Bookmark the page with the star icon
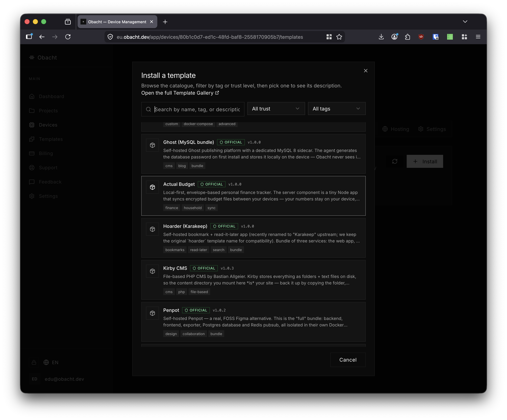Viewport: 507px width, 420px height. coord(339,37)
